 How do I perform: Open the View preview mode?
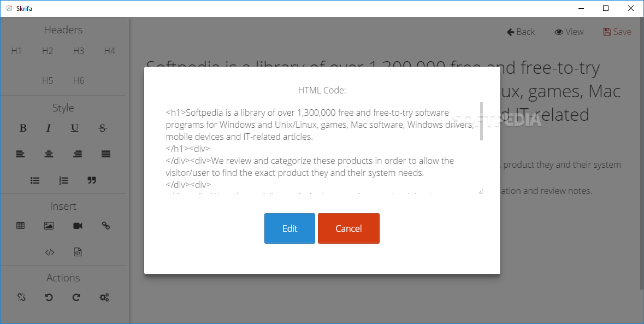click(x=569, y=32)
